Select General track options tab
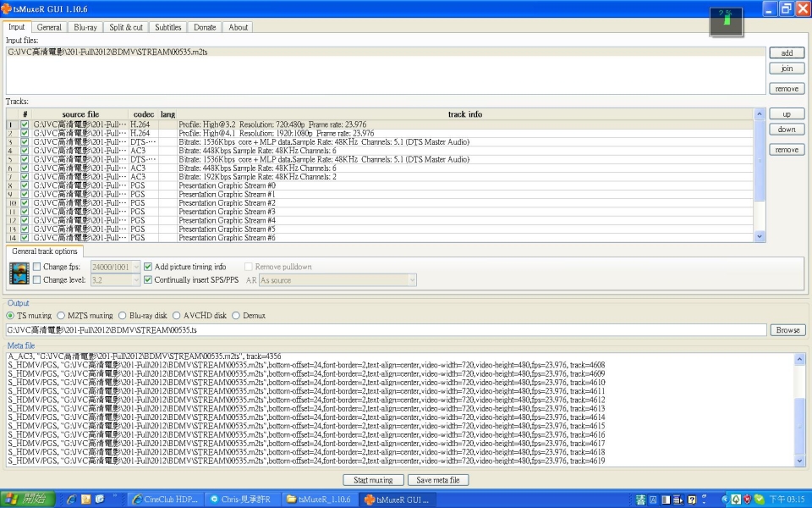Image resolution: width=812 pixels, height=508 pixels. 45,251
